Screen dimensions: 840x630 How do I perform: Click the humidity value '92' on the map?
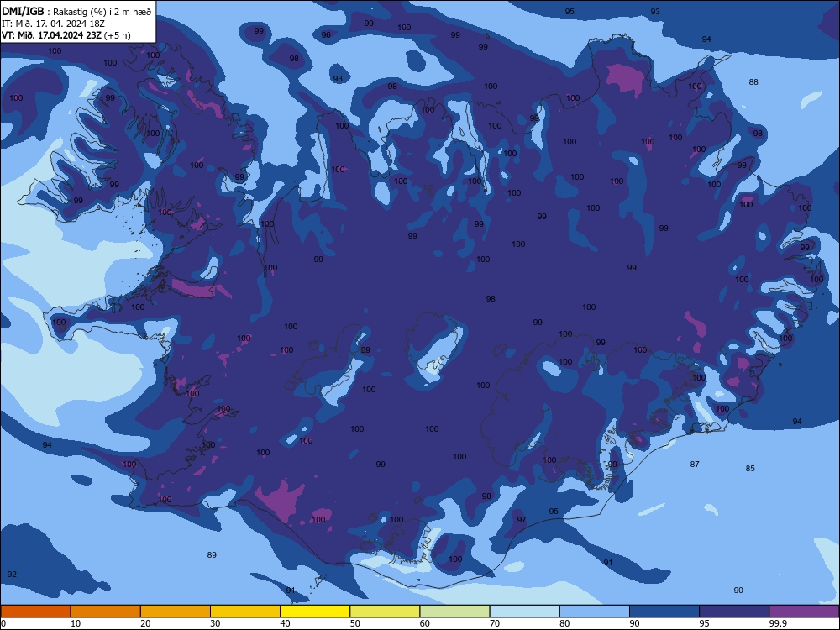click(12, 575)
